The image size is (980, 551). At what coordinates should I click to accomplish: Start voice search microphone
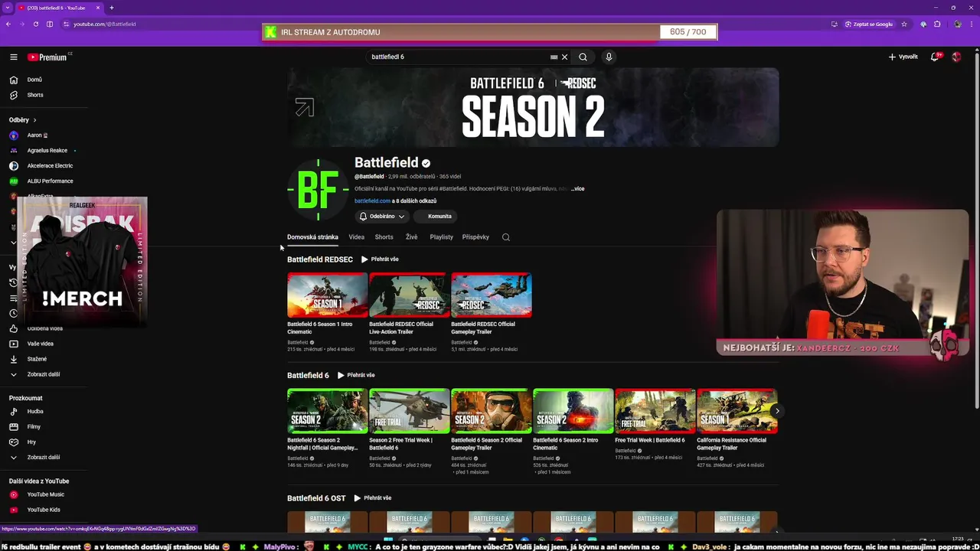(609, 57)
